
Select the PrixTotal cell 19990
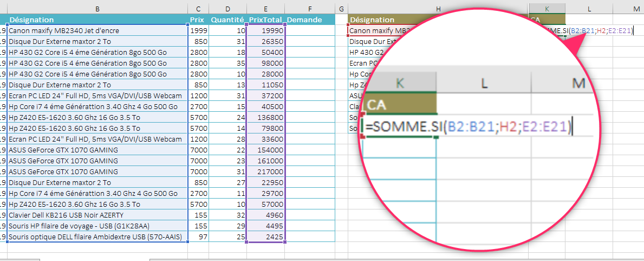tap(266, 30)
